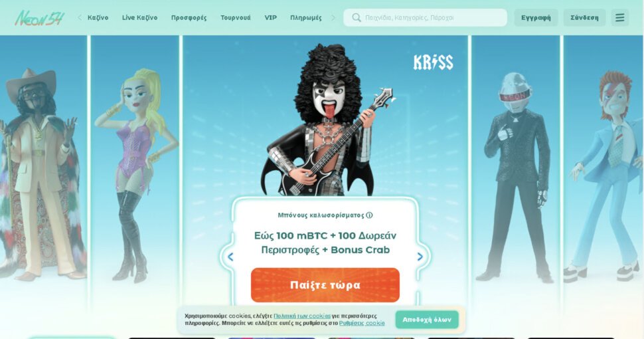The image size is (644, 339).
Task: Click the KRISS logo
Action: [x=434, y=62]
